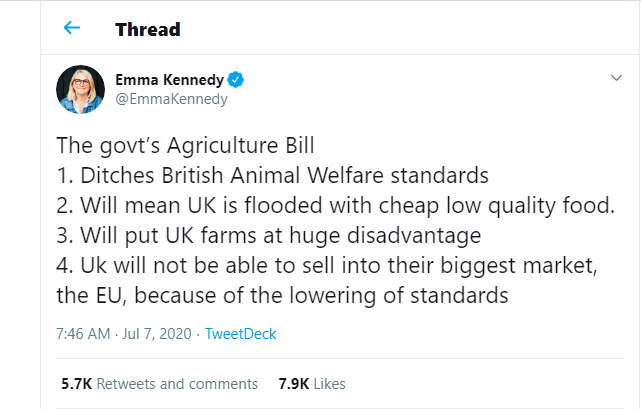Go back using the blue arrow icon
Viewport: 641px width, 409px height.
(72, 28)
